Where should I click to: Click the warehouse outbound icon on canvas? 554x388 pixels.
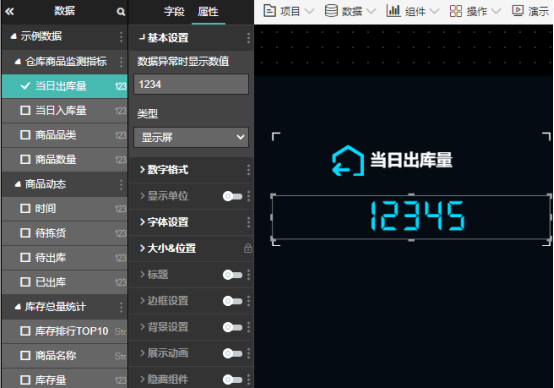point(348,160)
